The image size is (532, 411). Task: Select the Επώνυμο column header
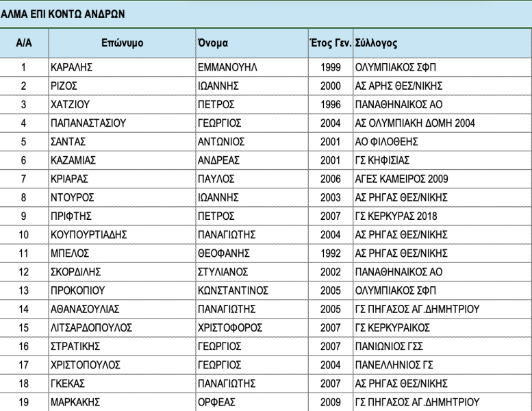click(x=122, y=43)
